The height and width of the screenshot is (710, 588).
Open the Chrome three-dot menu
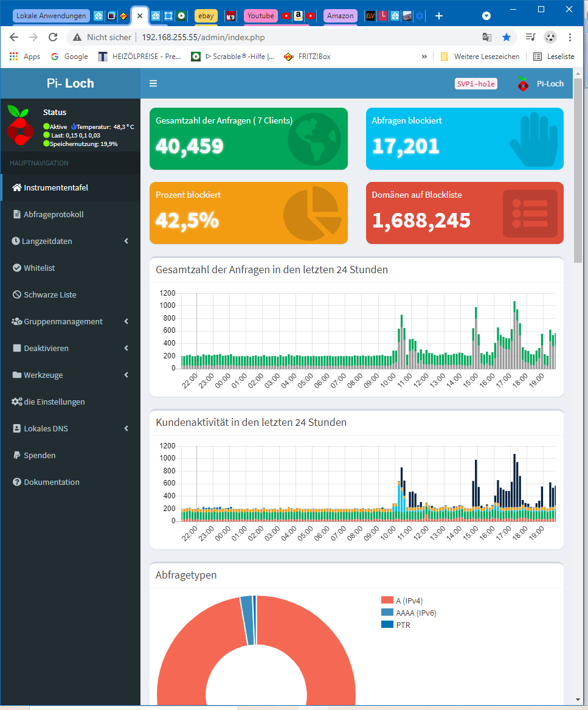click(x=570, y=37)
